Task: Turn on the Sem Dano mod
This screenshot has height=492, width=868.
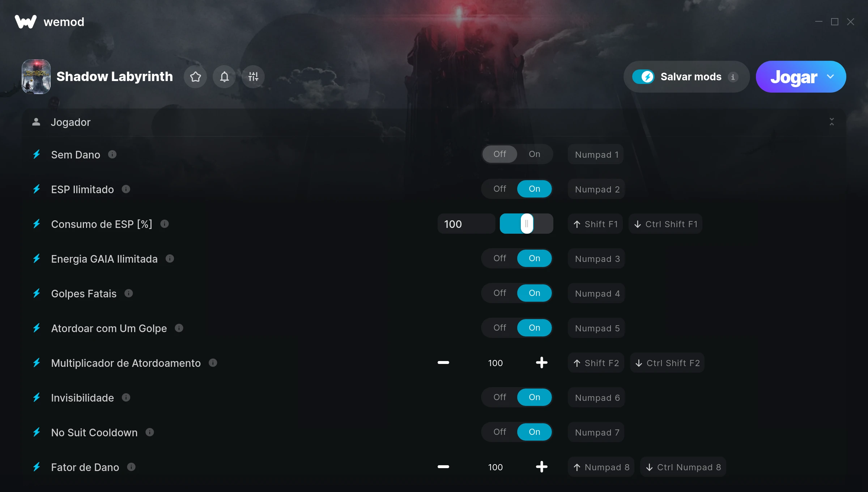Action: pos(534,154)
